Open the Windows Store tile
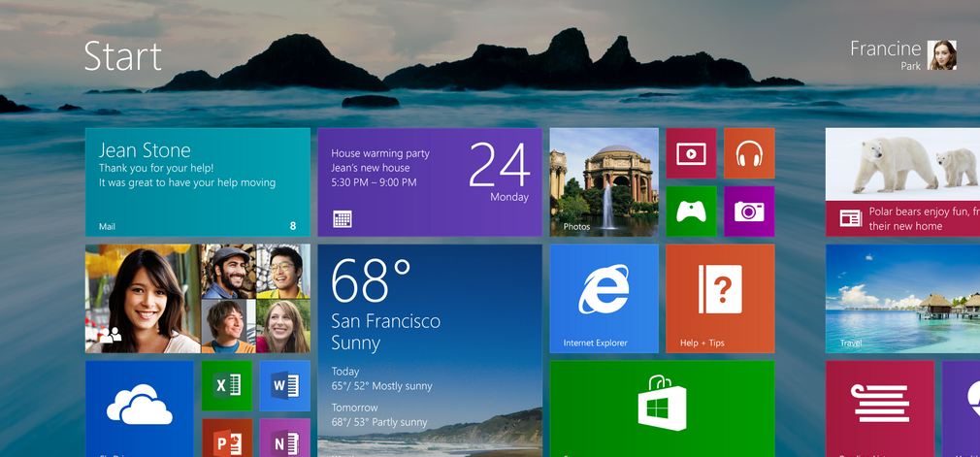Image resolution: width=980 pixels, height=457 pixels. click(x=662, y=408)
